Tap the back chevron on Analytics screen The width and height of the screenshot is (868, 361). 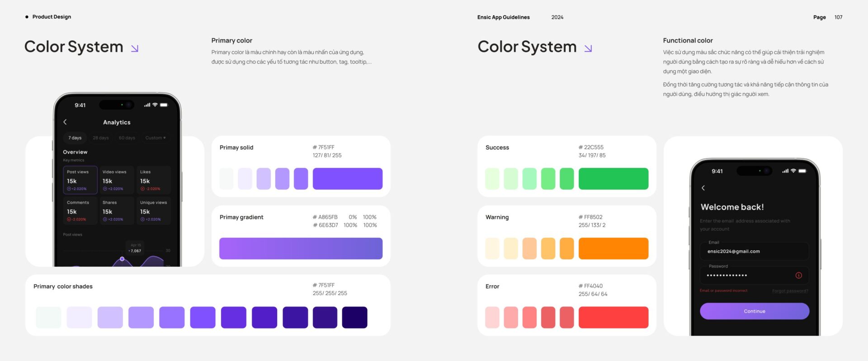pyautogui.click(x=65, y=122)
